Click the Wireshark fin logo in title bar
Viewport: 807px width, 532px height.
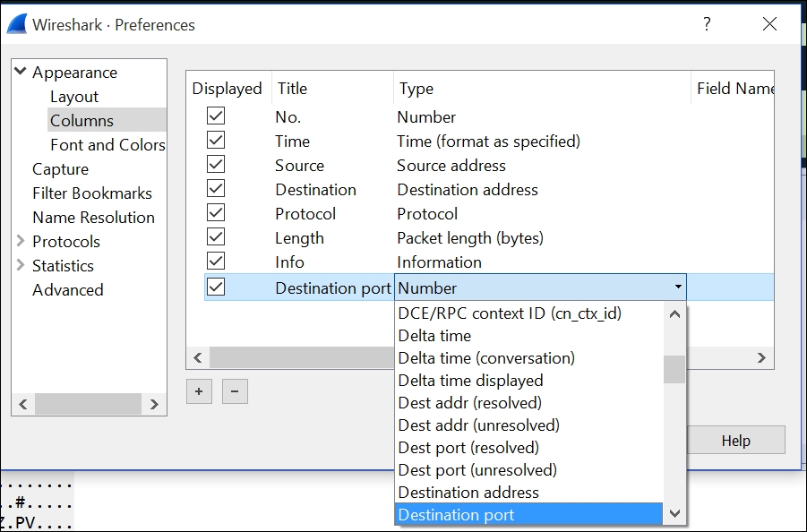point(17,24)
